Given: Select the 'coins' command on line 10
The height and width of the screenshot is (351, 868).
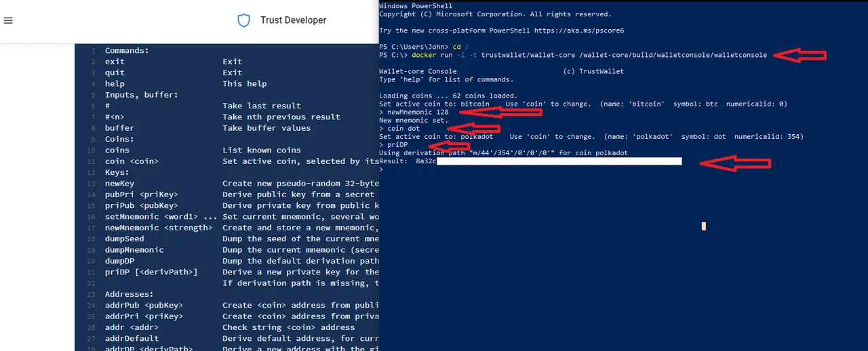Looking at the screenshot, I should coord(117,150).
